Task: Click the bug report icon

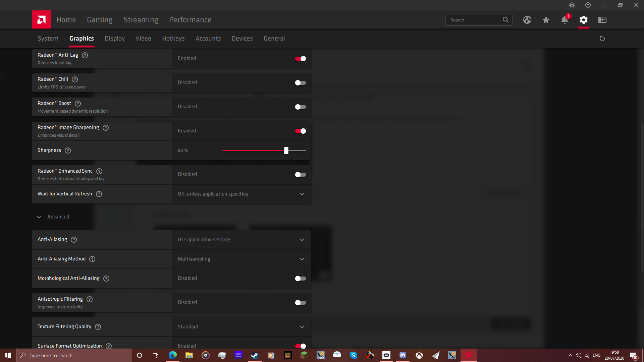Action: 572,5
